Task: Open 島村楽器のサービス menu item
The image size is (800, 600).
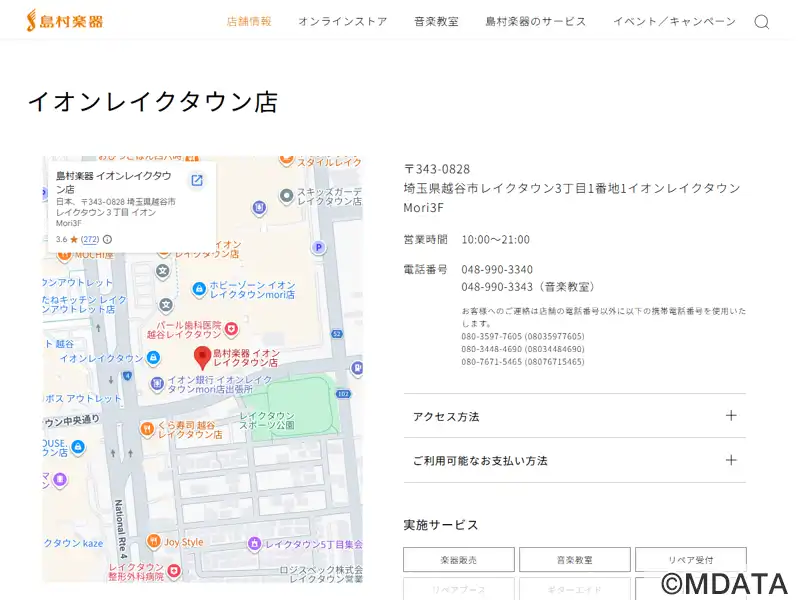Action: 535,21
